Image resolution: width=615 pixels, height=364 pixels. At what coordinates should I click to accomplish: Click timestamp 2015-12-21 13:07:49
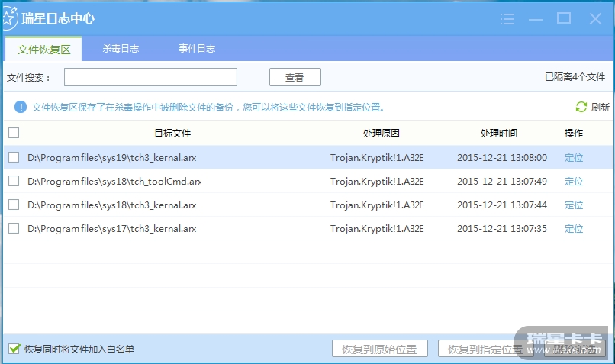pyautogui.click(x=502, y=181)
